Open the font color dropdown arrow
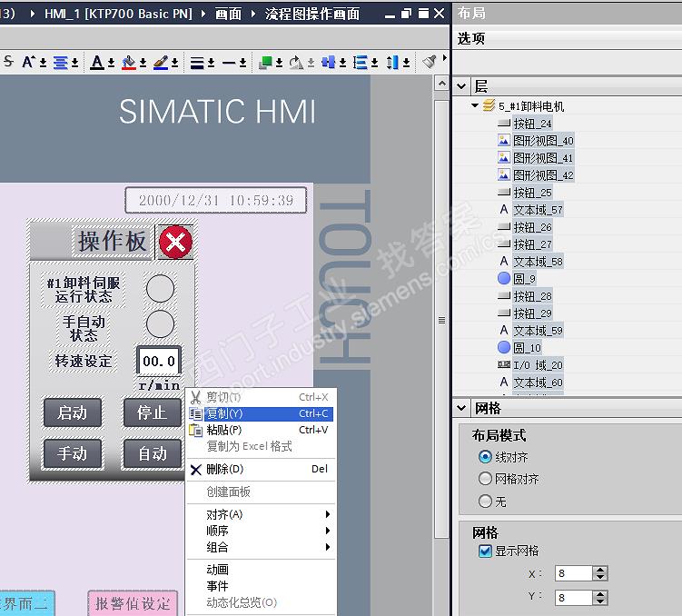 point(111,63)
